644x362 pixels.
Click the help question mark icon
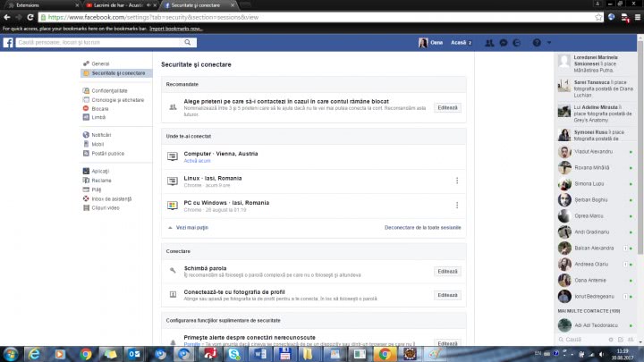pos(536,43)
